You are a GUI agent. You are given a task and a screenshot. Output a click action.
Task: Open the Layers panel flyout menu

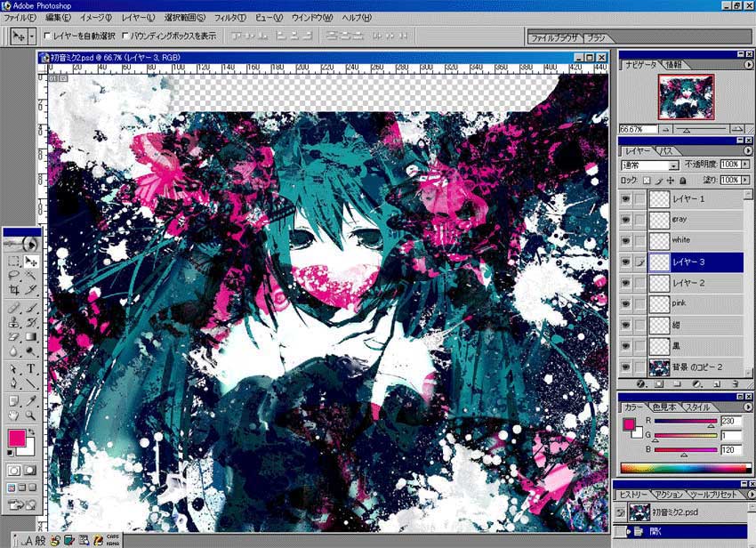point(748,151)
